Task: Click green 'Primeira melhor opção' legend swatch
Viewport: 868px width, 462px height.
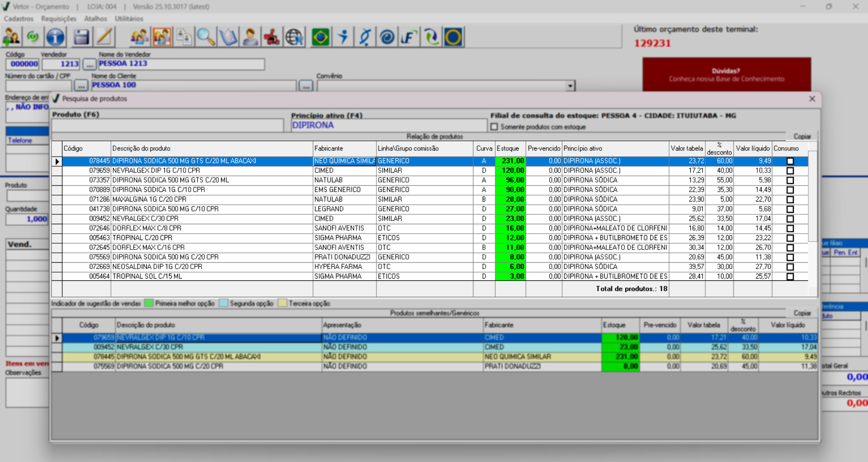Action: tap(149, 303)
